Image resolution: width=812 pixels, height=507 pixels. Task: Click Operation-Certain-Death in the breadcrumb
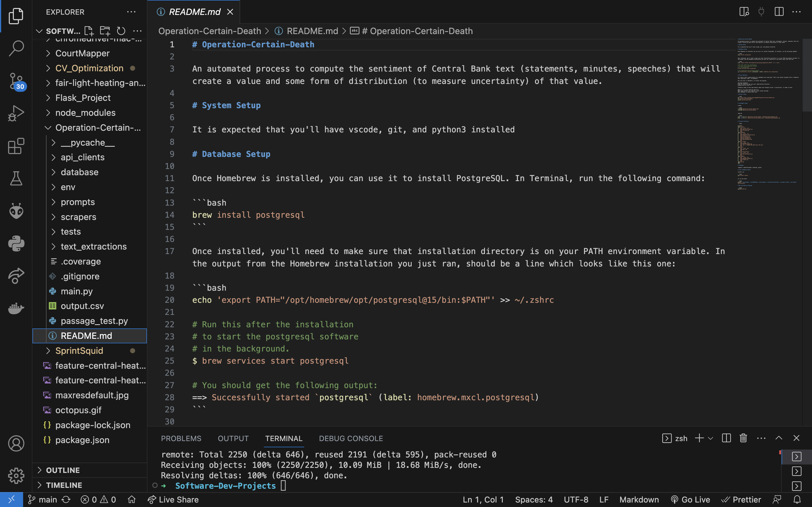210,31
